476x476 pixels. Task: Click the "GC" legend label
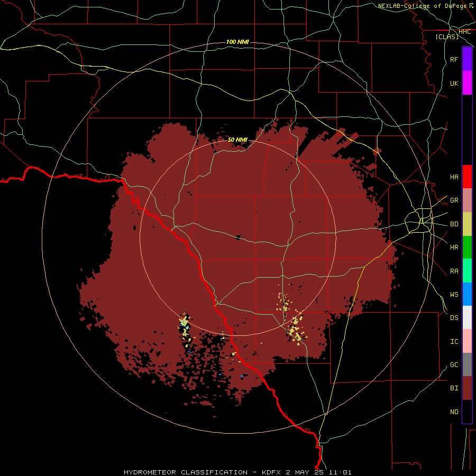point(454,365)
